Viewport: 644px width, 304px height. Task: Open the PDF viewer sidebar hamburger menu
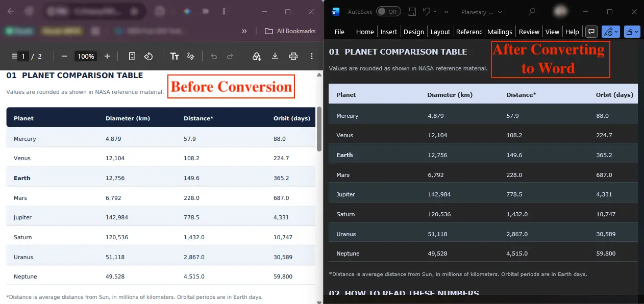tap(14, 56)
